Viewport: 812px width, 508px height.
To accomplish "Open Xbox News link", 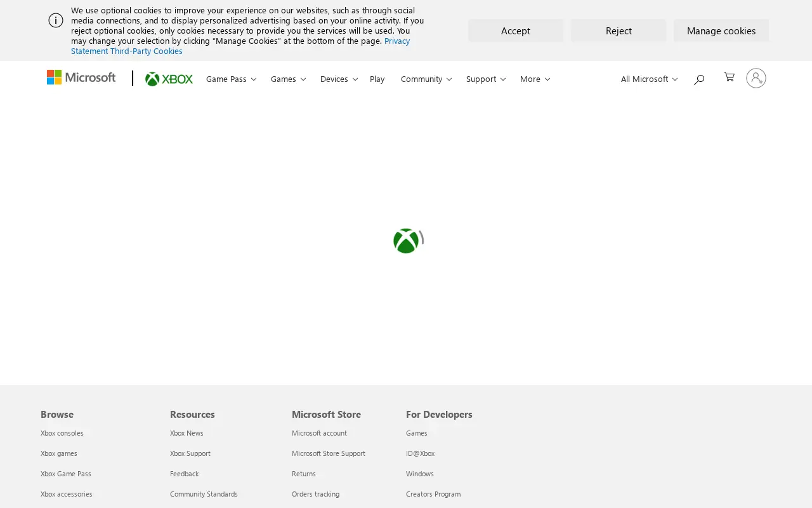I will click(x=187, y=433).
